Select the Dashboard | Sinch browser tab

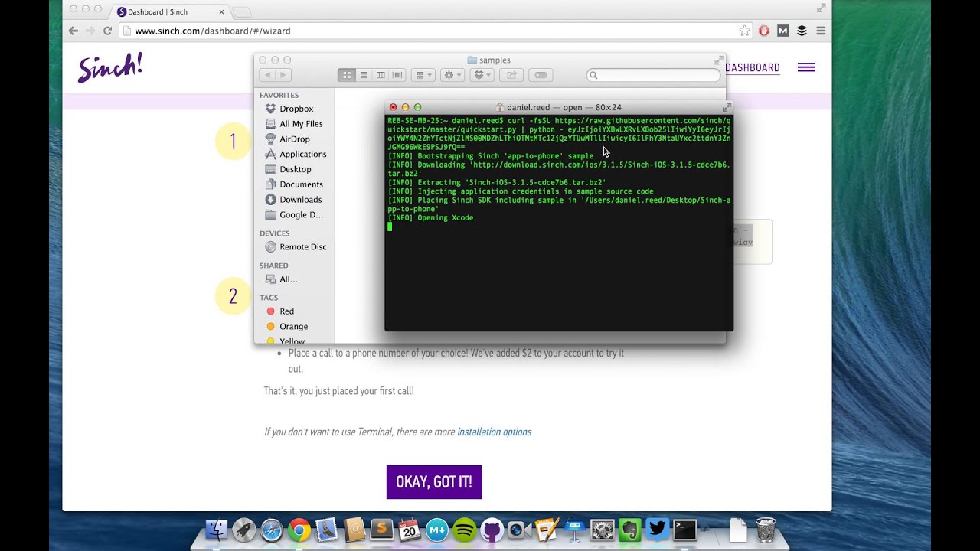[170, 11]
